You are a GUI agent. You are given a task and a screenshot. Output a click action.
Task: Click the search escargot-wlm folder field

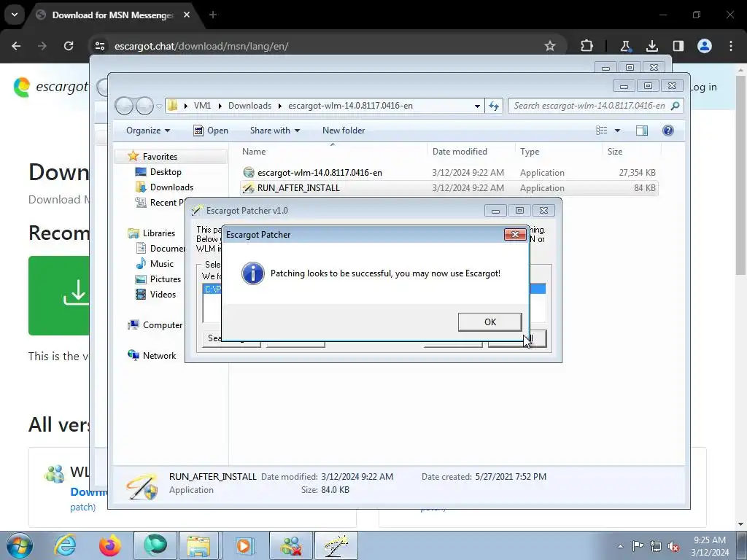(595, 106)
